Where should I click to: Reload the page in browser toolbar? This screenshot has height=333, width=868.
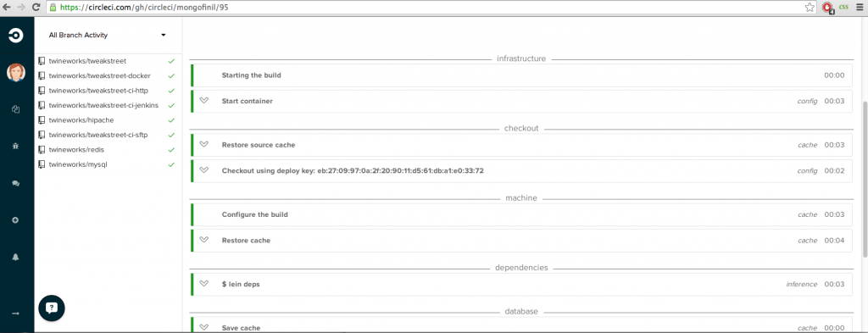coord(36,7)
